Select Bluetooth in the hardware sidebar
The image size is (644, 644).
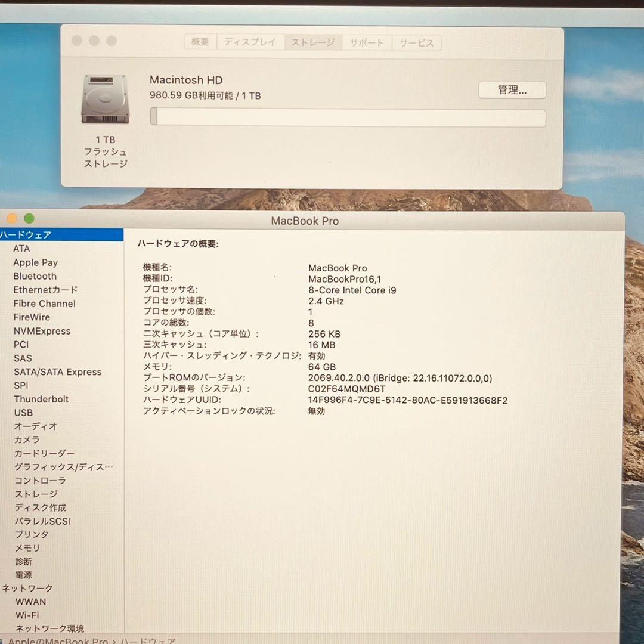coord(35,276)
